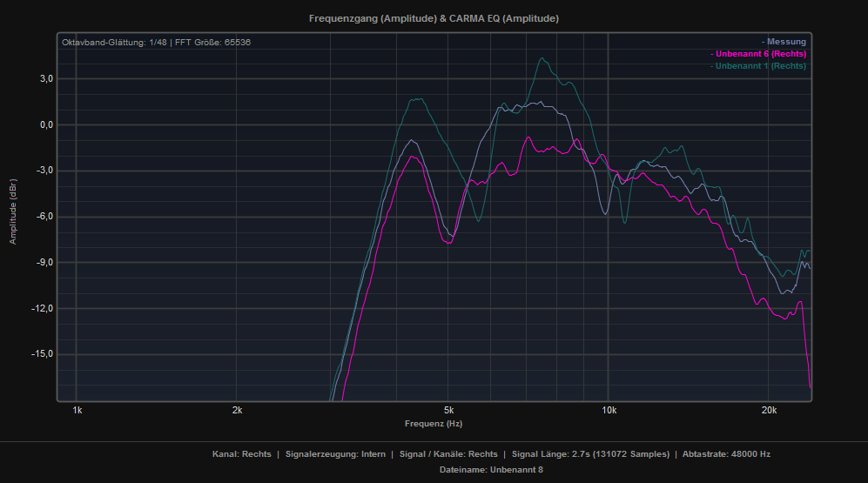Screen dimensions: 868x483
Task: Click the 5k frequency axis label
Action: pos(448,410)
